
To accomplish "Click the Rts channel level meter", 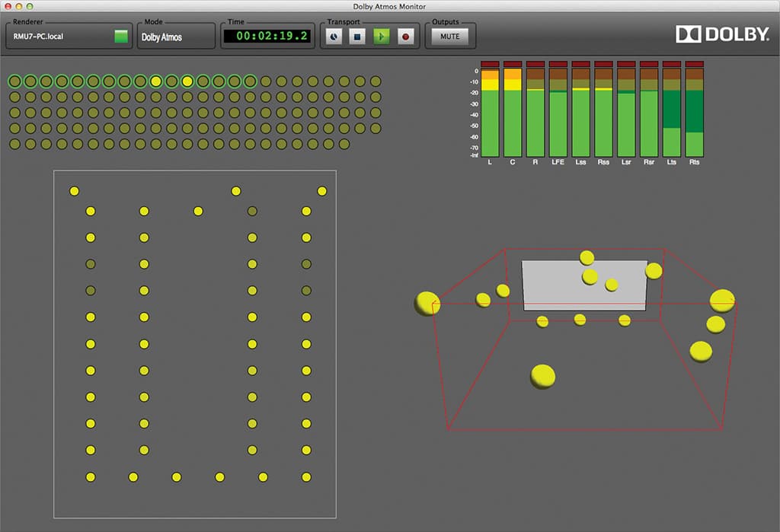I will (x=695, y=113).
